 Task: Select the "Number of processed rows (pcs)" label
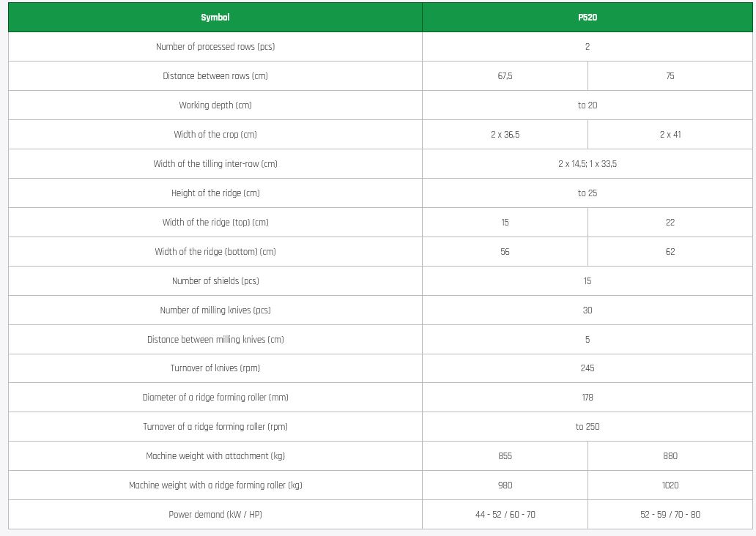(215, 47)
